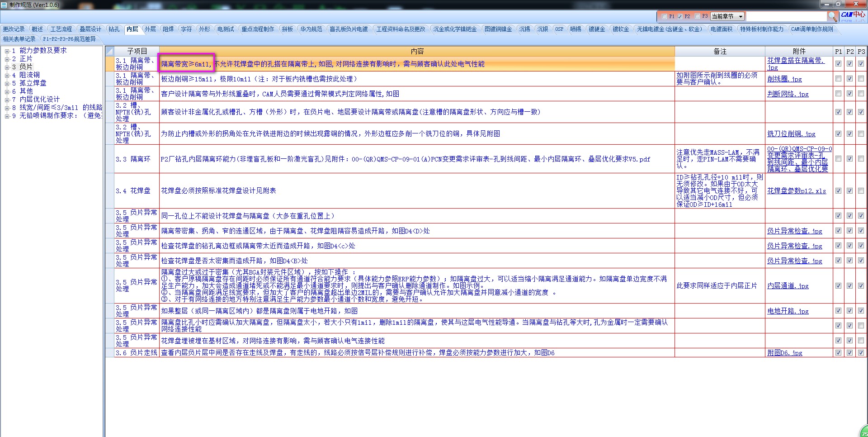Select cell 检查花焊盘是否太密集而造成开路

coord(417,261)
